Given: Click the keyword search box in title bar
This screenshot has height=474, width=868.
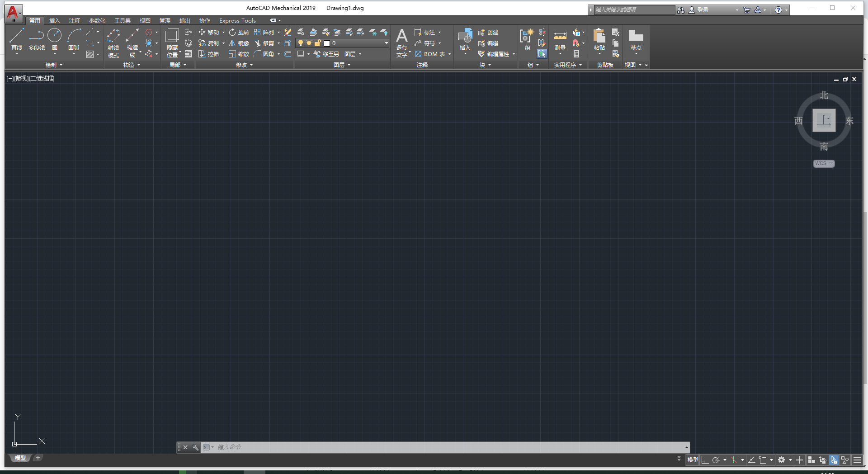Looking at the screenshot, I should pyautogui.click(x=634, y=9).
